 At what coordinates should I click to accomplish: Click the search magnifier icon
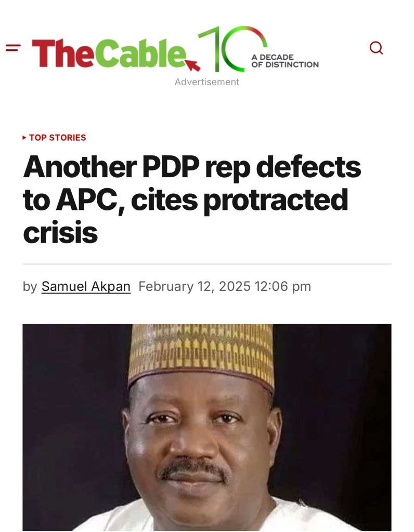(376, 48)
